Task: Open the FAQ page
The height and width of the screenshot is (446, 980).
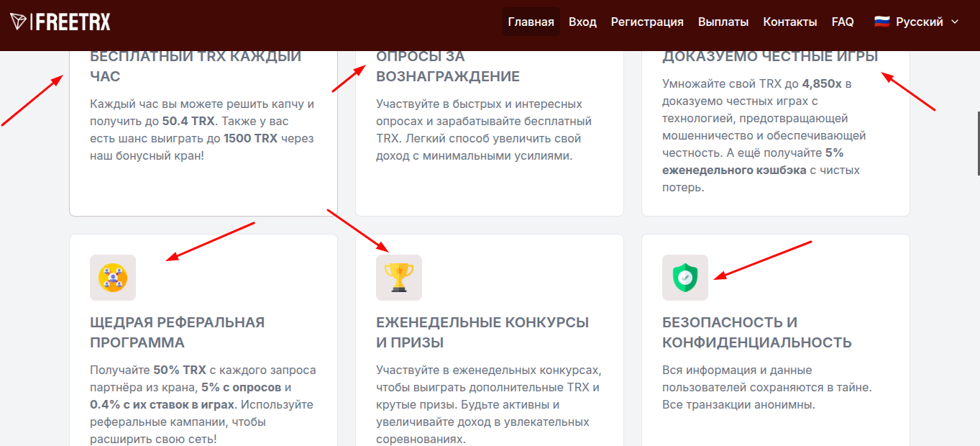Action: coord(843,22)
